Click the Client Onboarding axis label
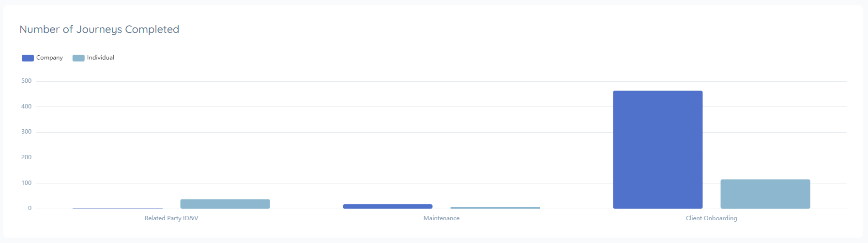 [711, 218]
